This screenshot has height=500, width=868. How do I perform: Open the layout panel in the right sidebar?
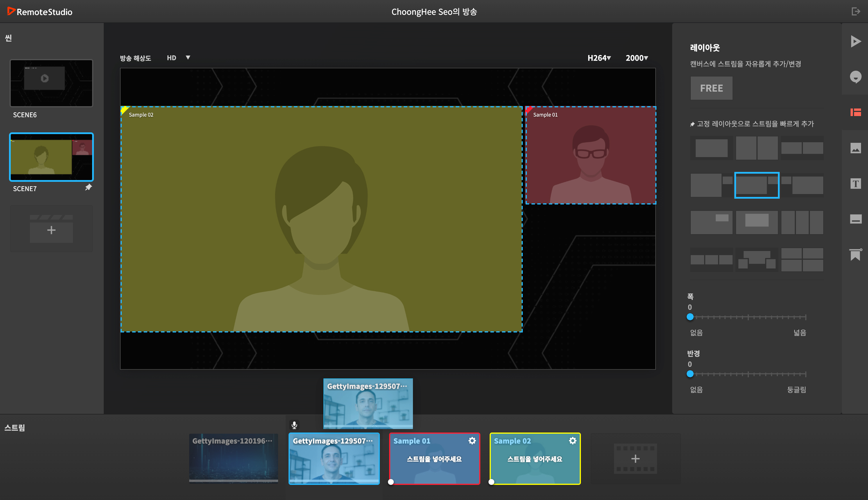[x=856, y=112]
